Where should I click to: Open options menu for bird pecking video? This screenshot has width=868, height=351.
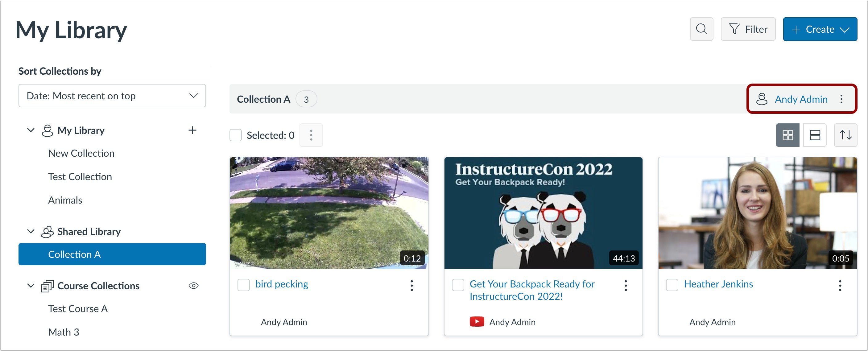pos(411,285)
